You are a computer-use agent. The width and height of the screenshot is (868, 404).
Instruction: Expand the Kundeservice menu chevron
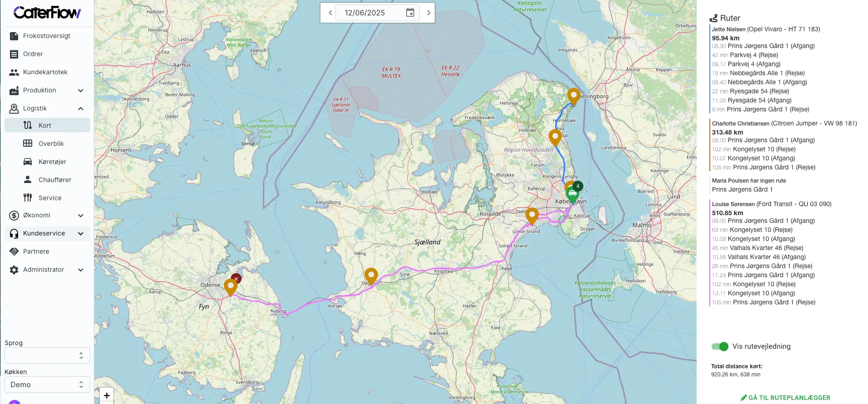(81, 234)
